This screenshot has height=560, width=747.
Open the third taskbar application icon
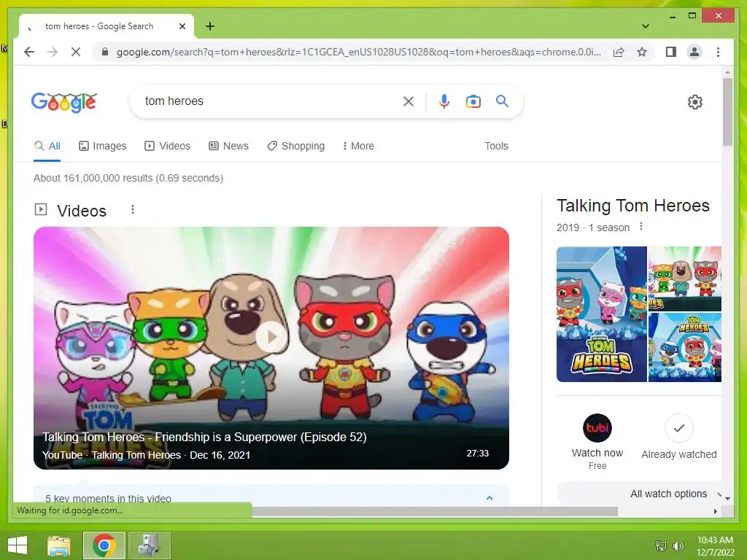[149, 545]
